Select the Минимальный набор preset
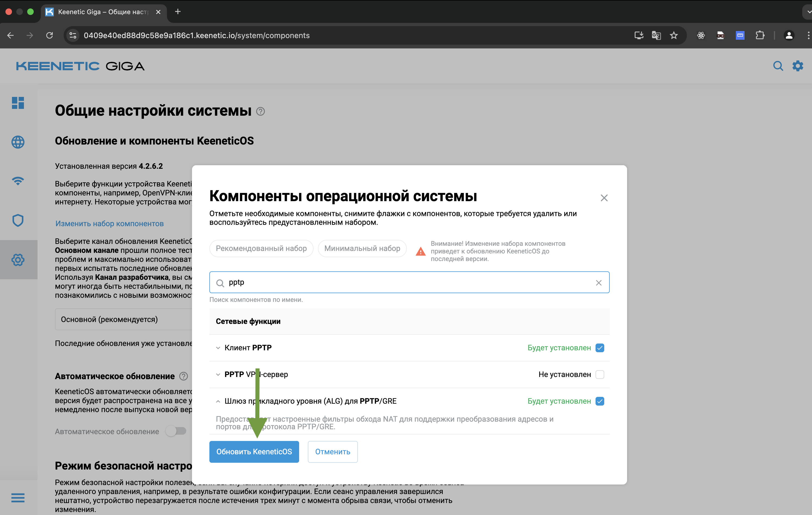The width and height of the screenshot is (812, 515). point(362,249)
